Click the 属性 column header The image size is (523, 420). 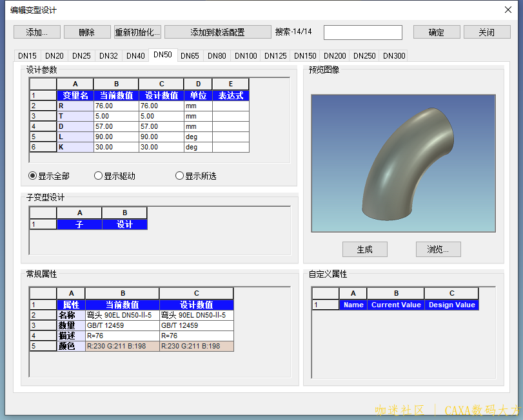[71, 305]
